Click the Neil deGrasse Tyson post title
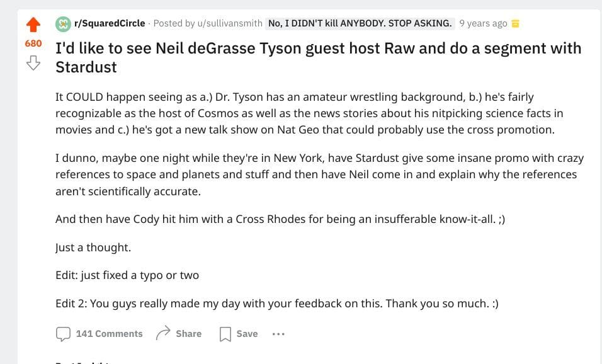The image size is (602, 364). click(x=318, y=57)
